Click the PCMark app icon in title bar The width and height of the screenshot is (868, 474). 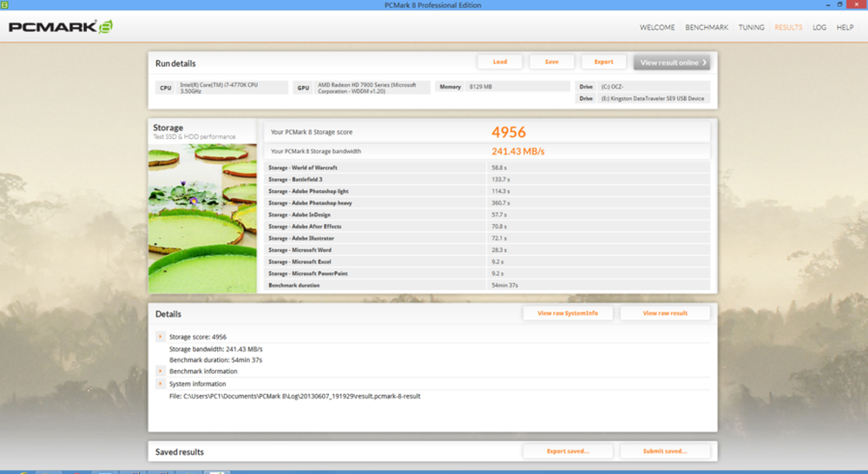(4, 4)
